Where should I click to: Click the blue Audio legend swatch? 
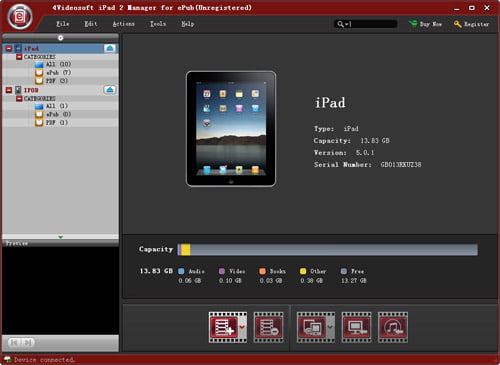181,271
